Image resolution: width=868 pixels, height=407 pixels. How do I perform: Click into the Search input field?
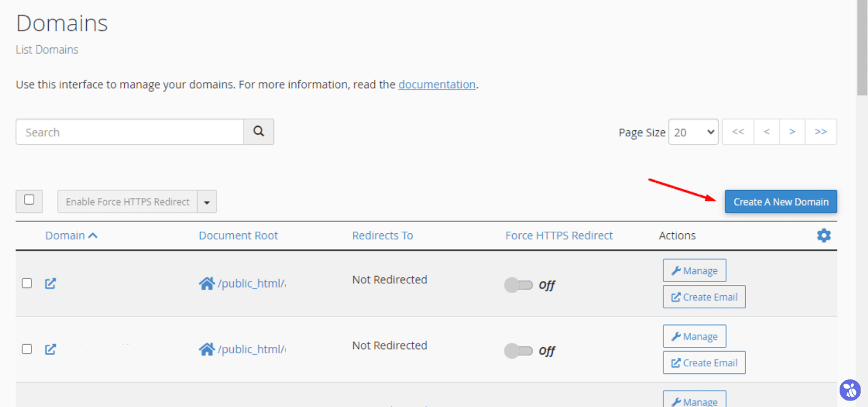130,132
